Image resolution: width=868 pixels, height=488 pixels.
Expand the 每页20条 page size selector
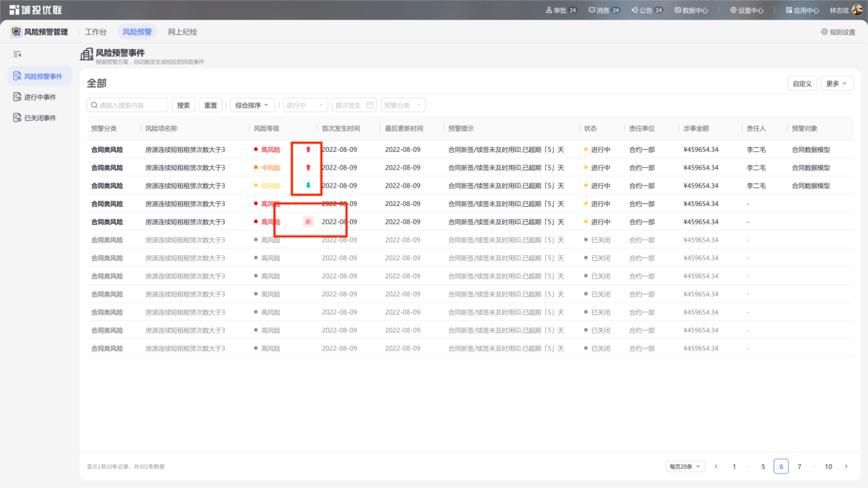pyautogui.click(x=685, y=466)
